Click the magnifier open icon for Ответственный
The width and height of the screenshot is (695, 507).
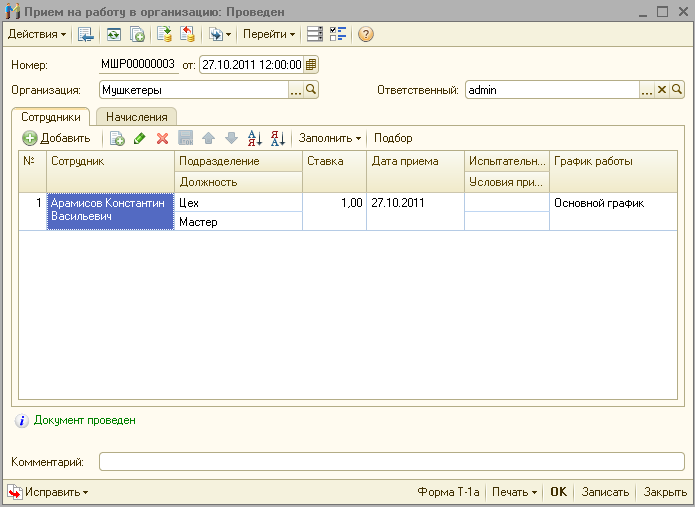677,90
